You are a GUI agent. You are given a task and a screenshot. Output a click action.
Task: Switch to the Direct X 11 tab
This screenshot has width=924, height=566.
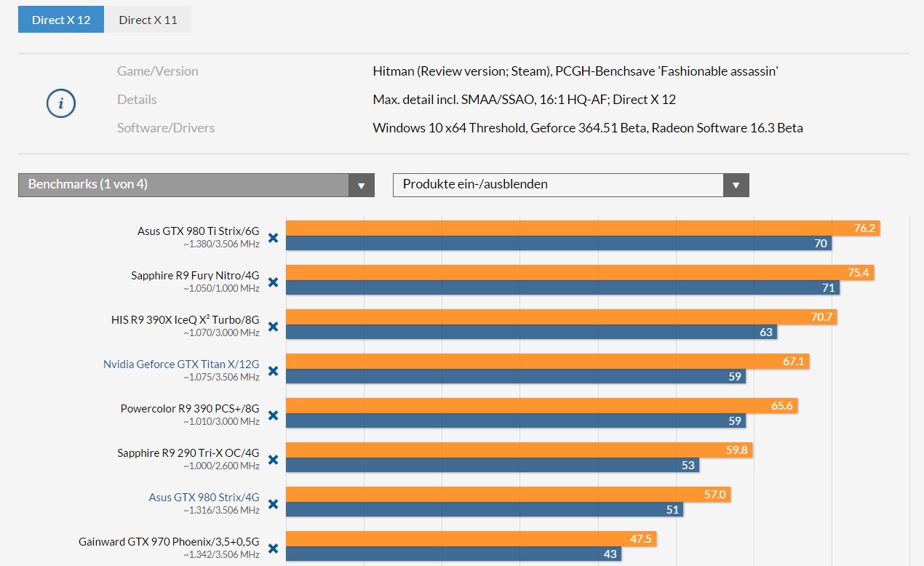pos(148,20)
